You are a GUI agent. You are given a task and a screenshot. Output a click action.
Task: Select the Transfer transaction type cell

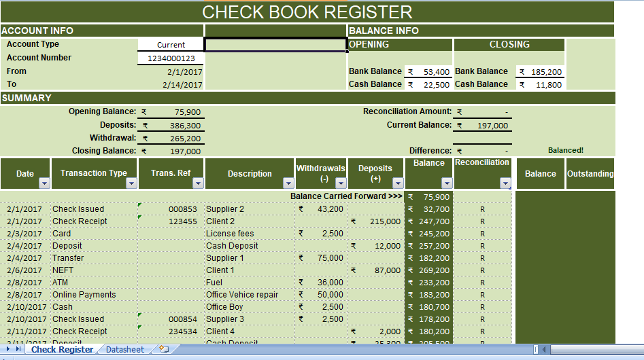[x=94, y=258]
